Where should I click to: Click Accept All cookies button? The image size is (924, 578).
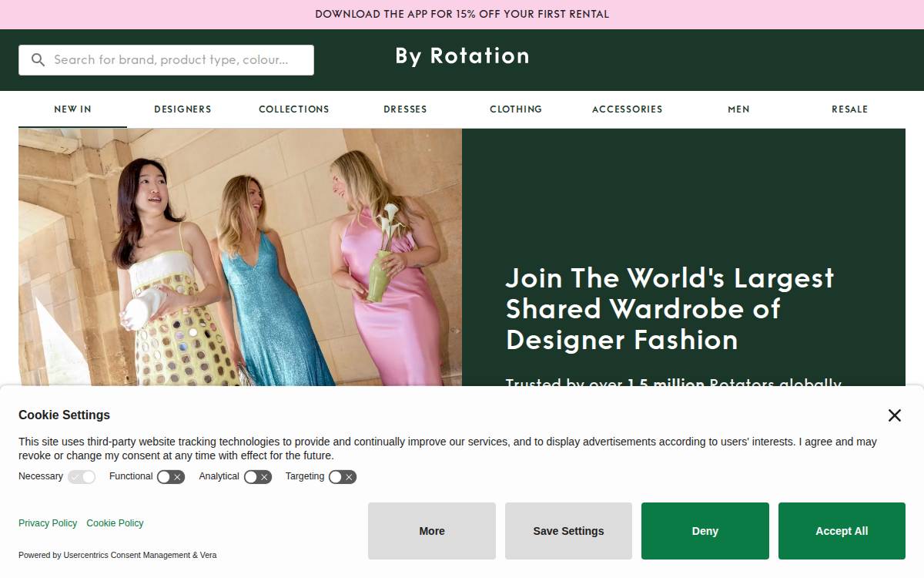coord(842,531)
